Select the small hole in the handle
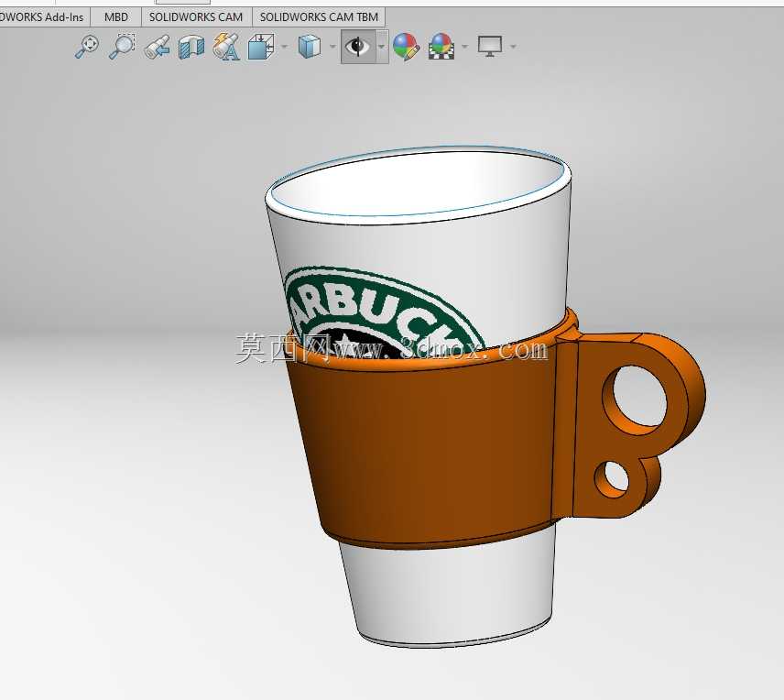Image resolution: width=784 pixels, height=700 pixels. [612, 478]
